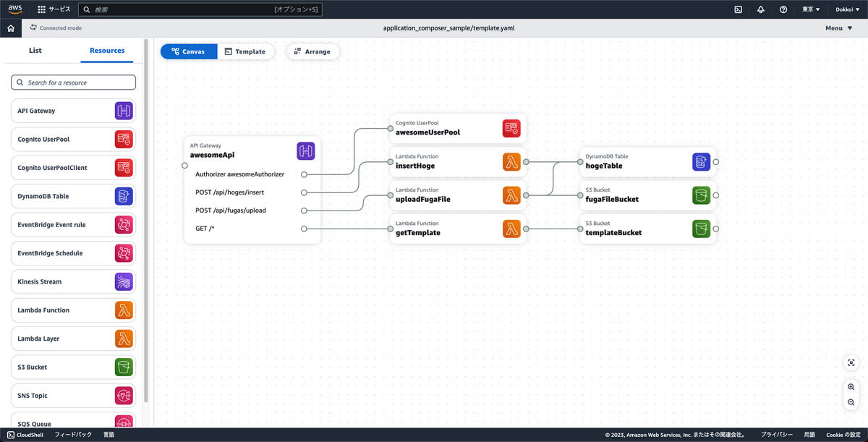Open CloudShell in the footer
868x442 pixels.
25,435
